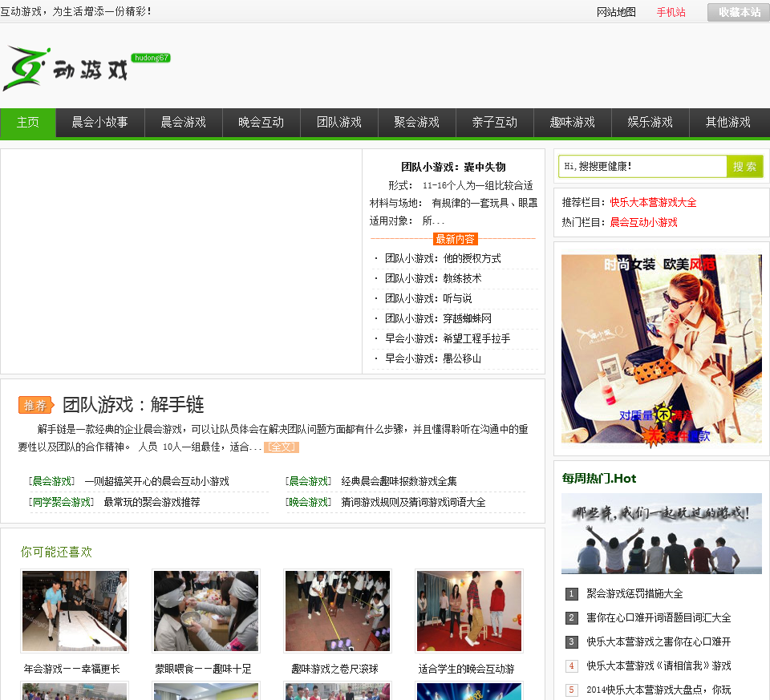Open 早会小游戏：希望工程手拉手
The image size is (770, 700).
pos(448,338)
